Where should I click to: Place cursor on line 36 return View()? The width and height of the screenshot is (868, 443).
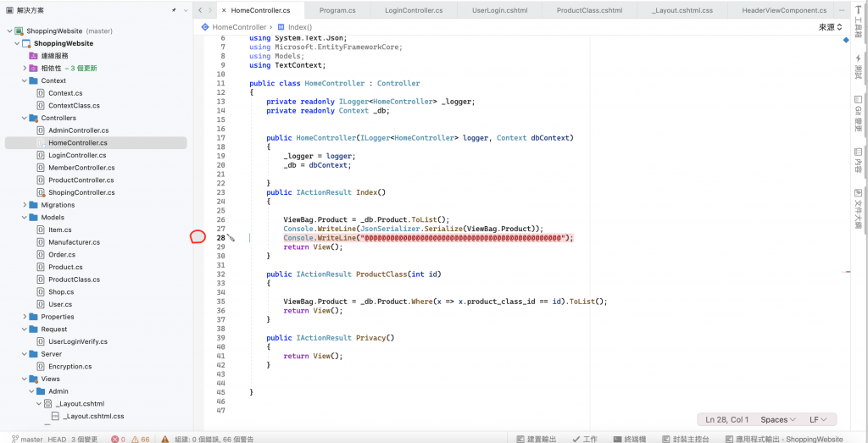(314, 311)
